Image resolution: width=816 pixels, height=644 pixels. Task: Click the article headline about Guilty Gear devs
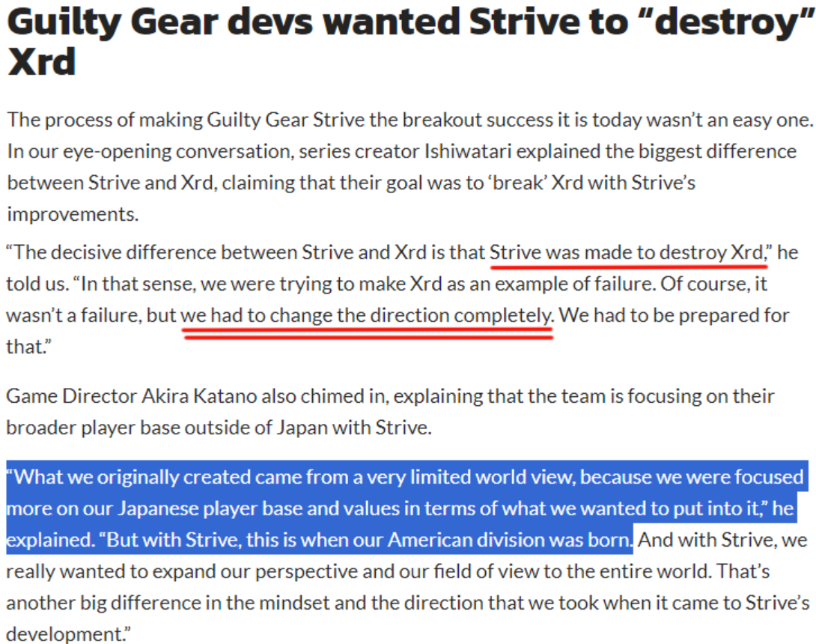410,42
